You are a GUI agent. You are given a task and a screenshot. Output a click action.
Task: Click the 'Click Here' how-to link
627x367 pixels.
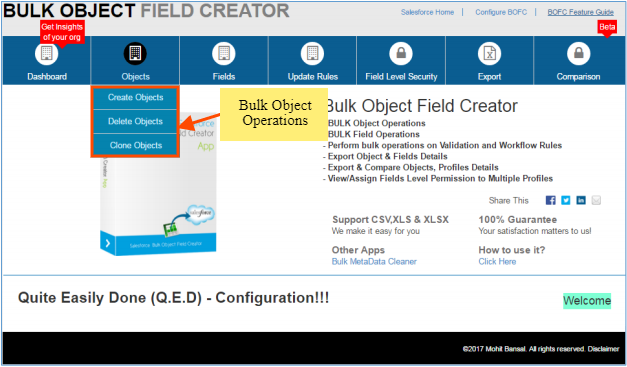click(x=497, y=261)
